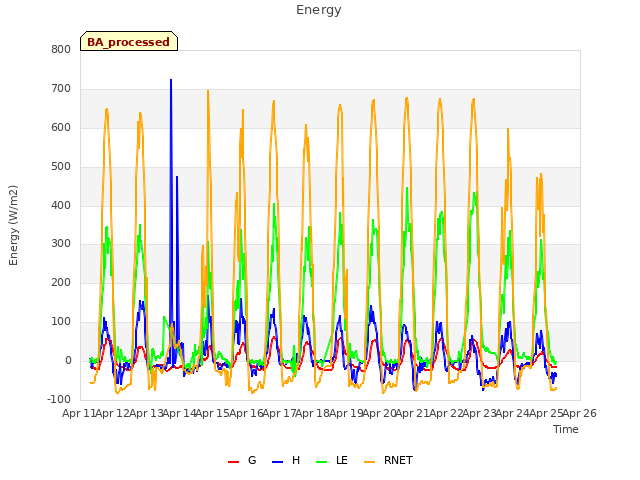640x480 pixels.
Task: Click the 400 y-axis tick label
Action: click(61, 205)
